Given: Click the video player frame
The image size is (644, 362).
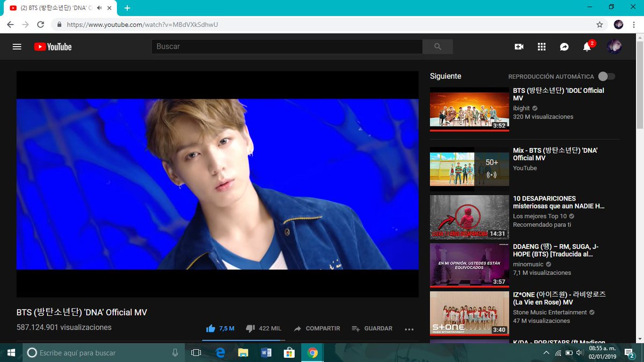Looking at the screenshot, I should (217, 184).
